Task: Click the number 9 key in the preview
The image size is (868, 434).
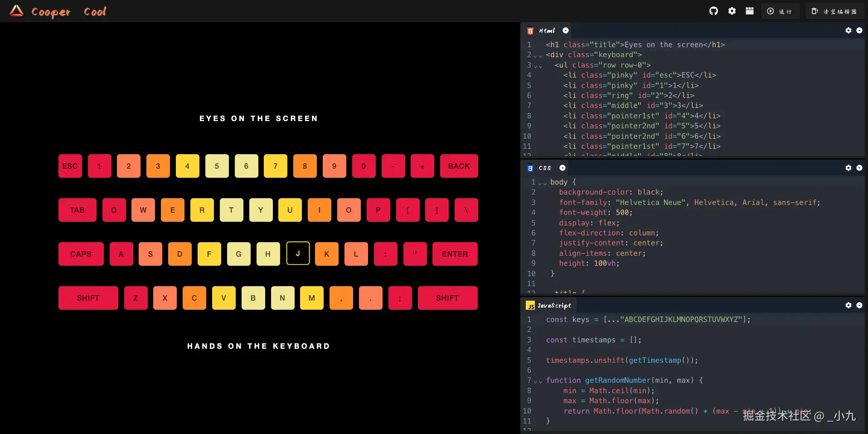Action: click(334, 166)
